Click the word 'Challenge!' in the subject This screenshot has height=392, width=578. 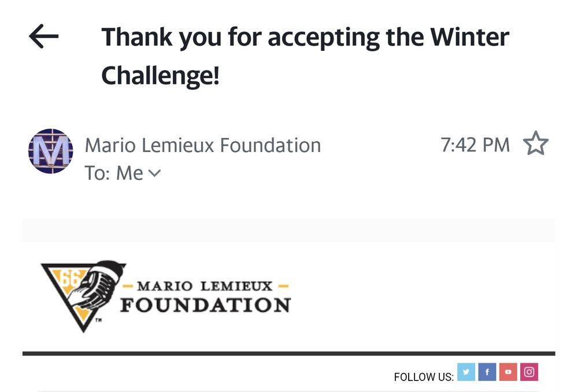160,75
